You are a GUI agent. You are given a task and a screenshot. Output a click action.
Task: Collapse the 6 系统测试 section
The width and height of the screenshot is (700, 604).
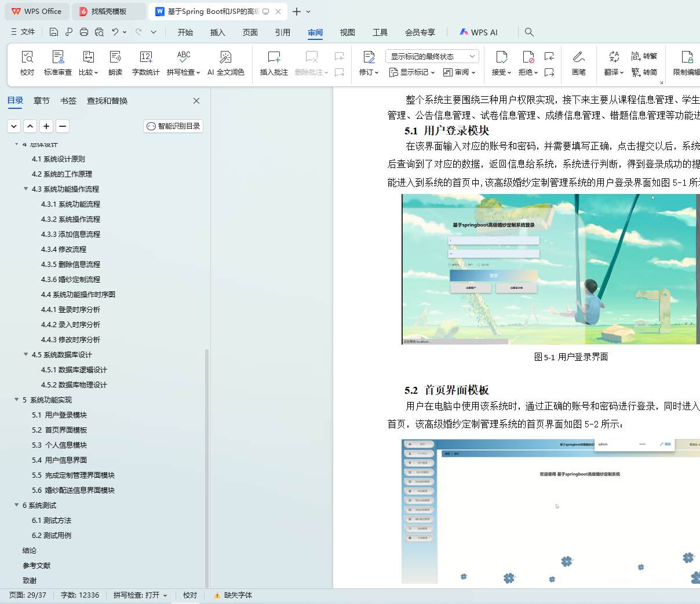[x=16, y=505]
